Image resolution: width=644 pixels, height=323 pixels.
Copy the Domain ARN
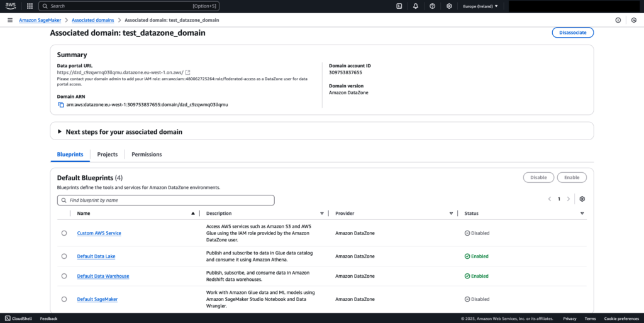coord(61,105)
